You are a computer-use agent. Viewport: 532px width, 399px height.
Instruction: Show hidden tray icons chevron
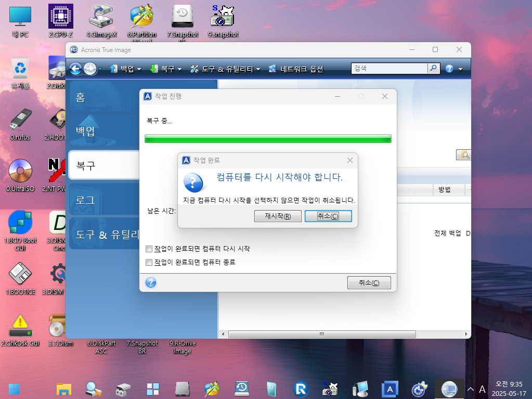pos(470,389)
